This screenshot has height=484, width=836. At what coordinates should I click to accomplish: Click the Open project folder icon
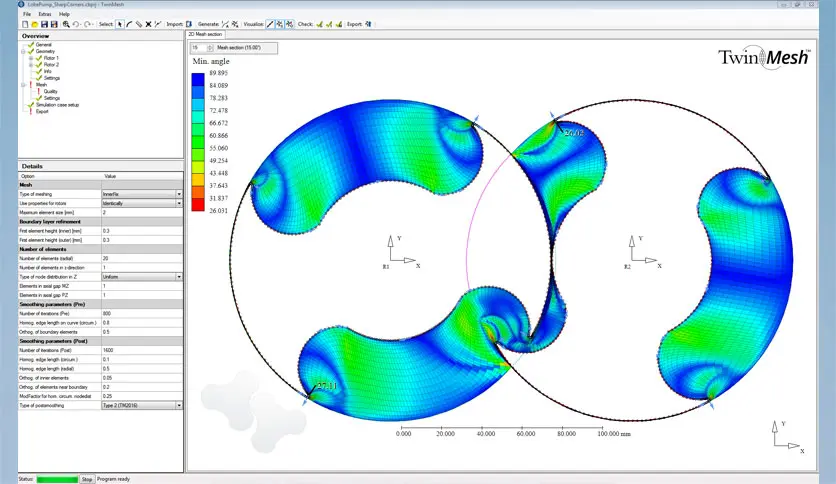tap(35, 24)
